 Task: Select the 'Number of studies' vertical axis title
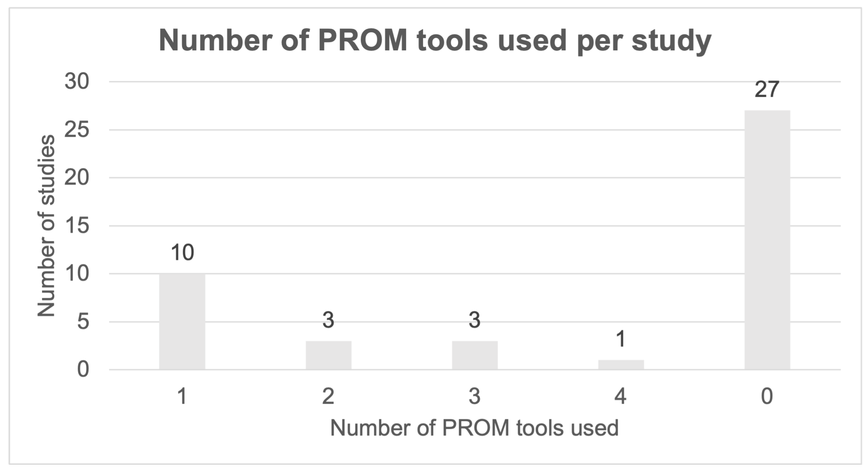[46, 226]
